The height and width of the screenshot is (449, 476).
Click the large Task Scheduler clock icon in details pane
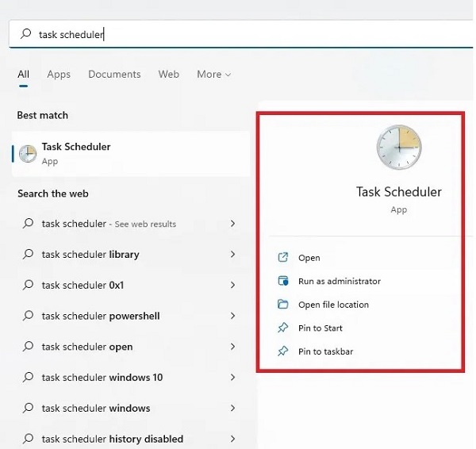point(399,148)
